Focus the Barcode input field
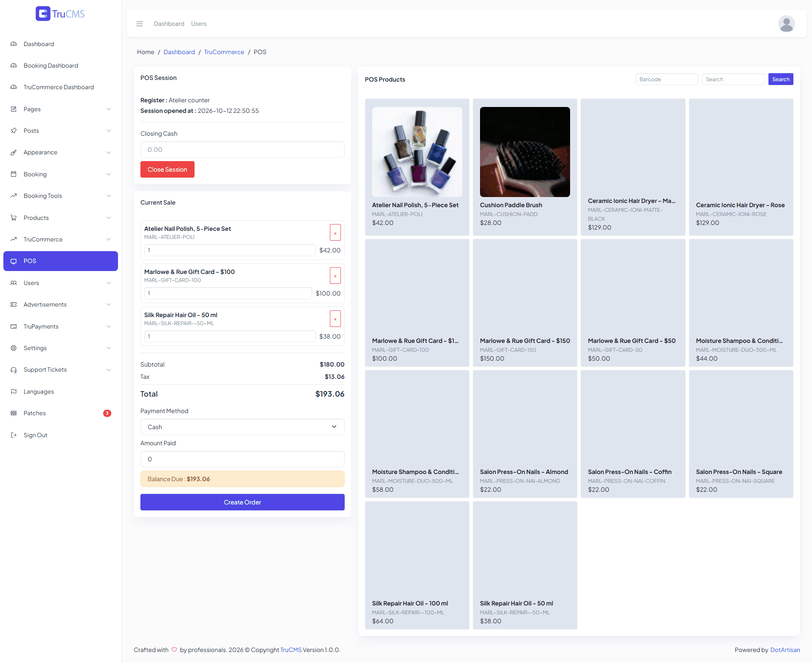The image size is (812, 663). pos(667,79)
